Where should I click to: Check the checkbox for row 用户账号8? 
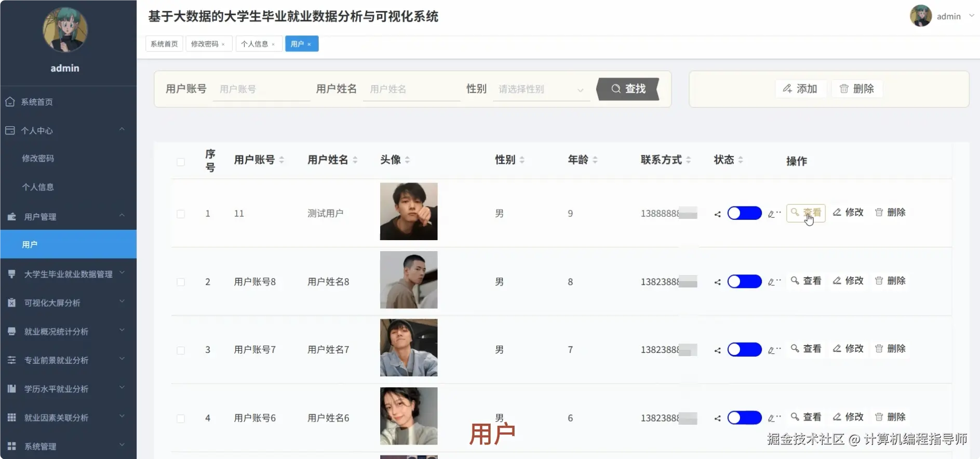181,282
